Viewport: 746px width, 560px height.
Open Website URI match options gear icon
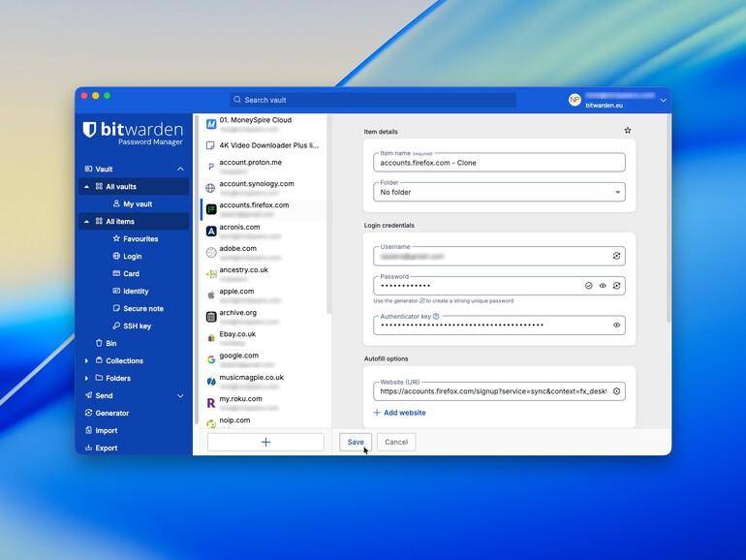point(616,391)
